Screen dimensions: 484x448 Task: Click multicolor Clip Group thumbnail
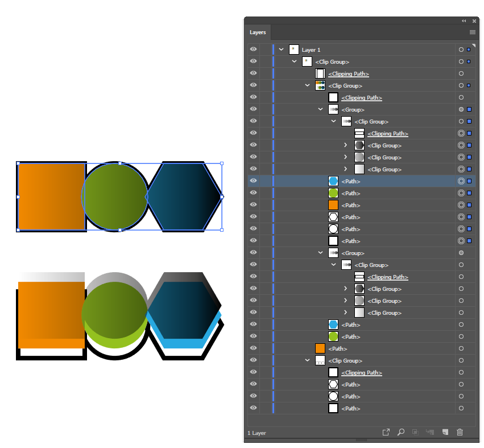click(x=320, y=85)
